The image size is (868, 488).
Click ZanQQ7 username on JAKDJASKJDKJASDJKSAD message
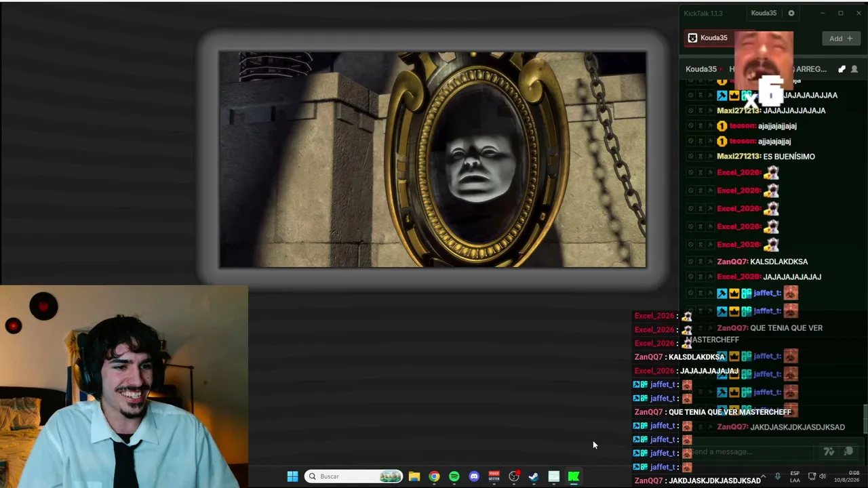pyautogui.click(x=732, y=427)
